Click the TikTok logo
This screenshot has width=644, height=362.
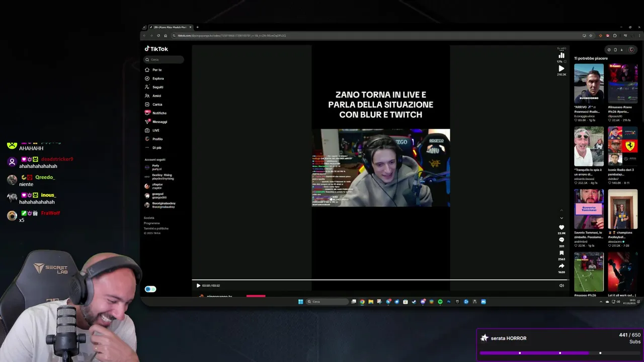click(156, 49)
